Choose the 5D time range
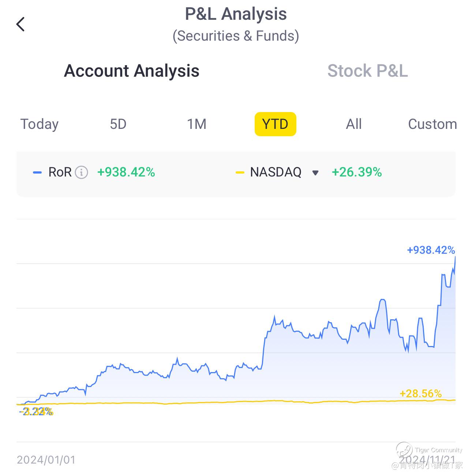 pyautogui.click(x=118, y=124)
